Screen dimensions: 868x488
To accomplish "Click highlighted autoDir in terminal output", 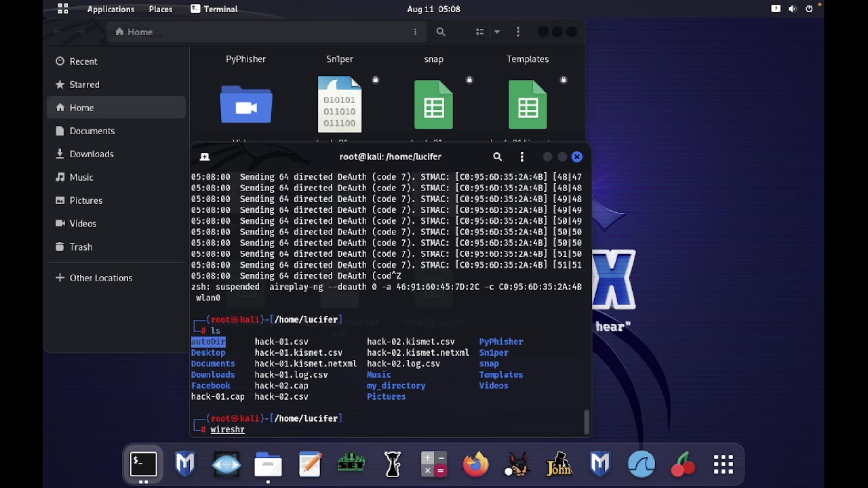I will 208,342.
